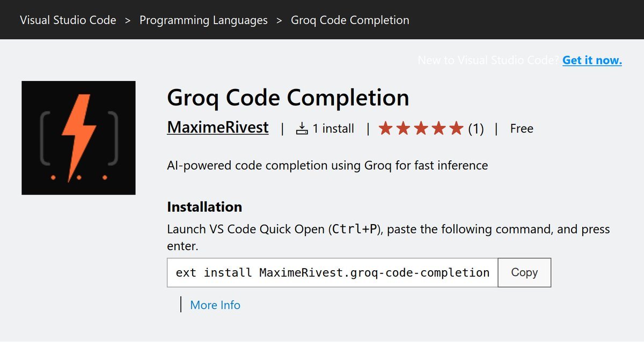Click the Installation section heading
Image resolution: width=644 pixels, height=356 pixels.
click(204, 207)
